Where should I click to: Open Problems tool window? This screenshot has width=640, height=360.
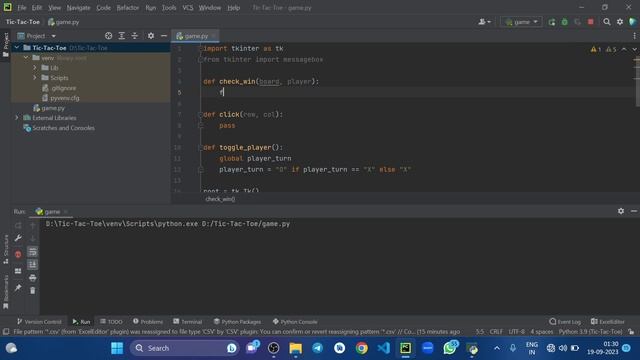pos(148,322)
